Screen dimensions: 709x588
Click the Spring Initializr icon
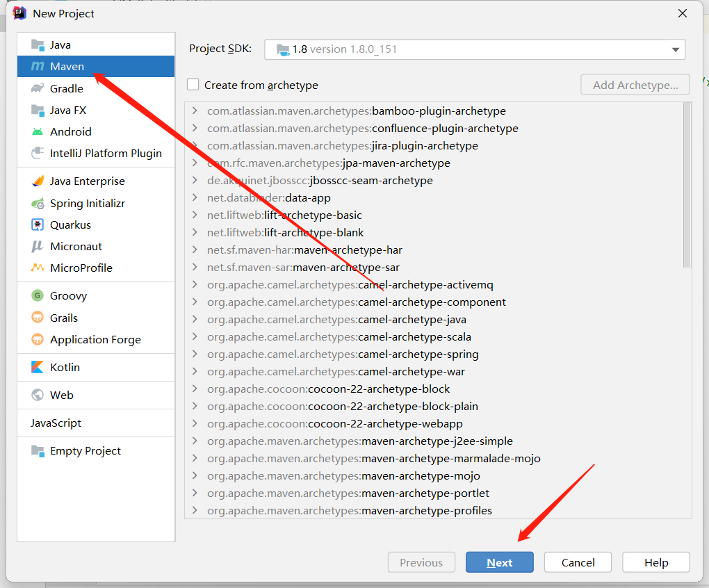pos(38,204)
